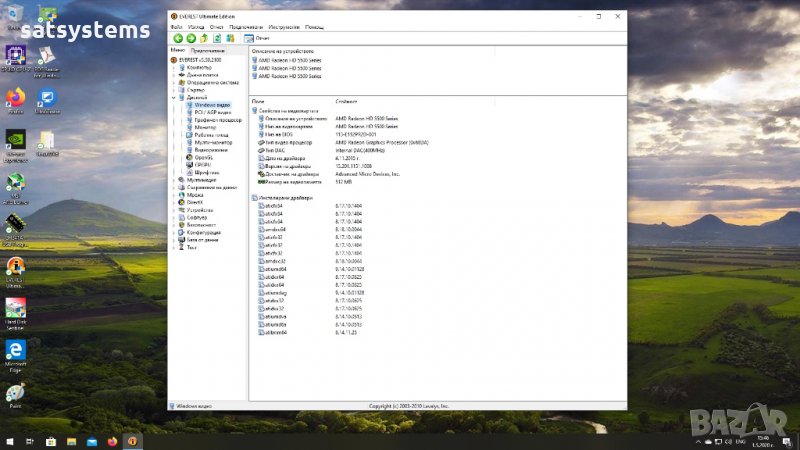Select the Монитор tree item
This screenshot has height=450, width=800.
[205, 127]
